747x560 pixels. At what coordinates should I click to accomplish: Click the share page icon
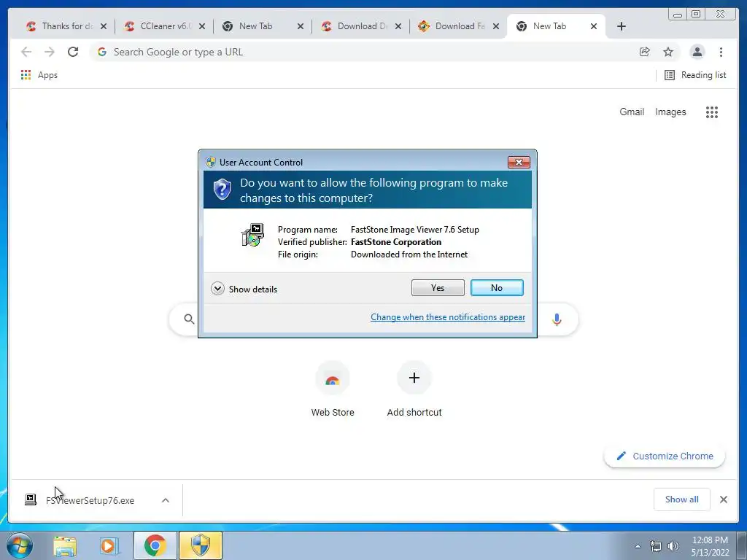coord(645,52)
